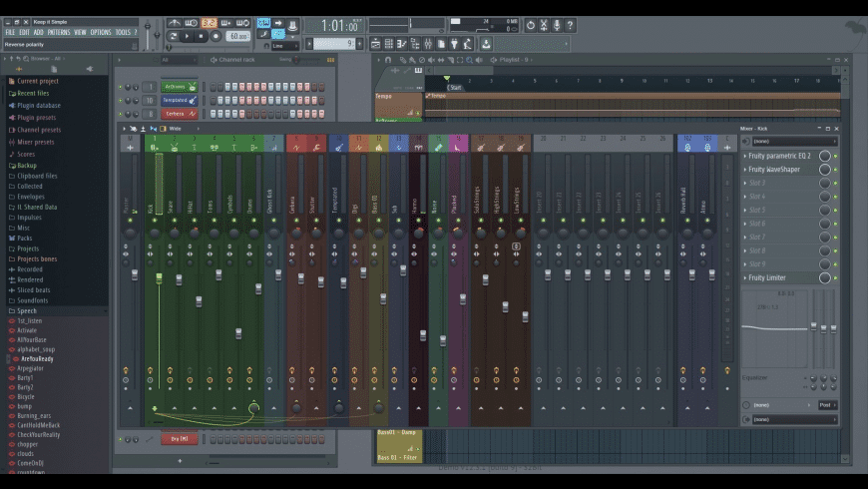Disable the Fruity Limiter effect slot

[835, 278]
